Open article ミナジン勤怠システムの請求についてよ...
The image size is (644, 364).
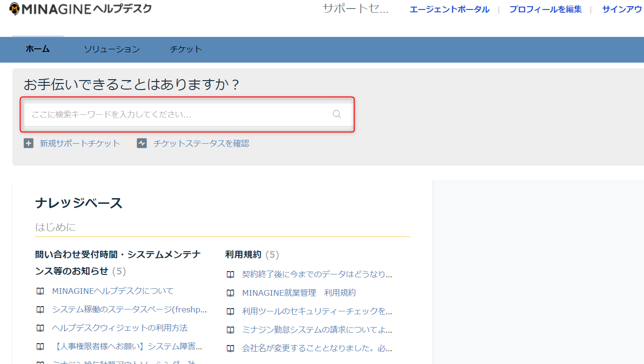(x=317, y=330)
